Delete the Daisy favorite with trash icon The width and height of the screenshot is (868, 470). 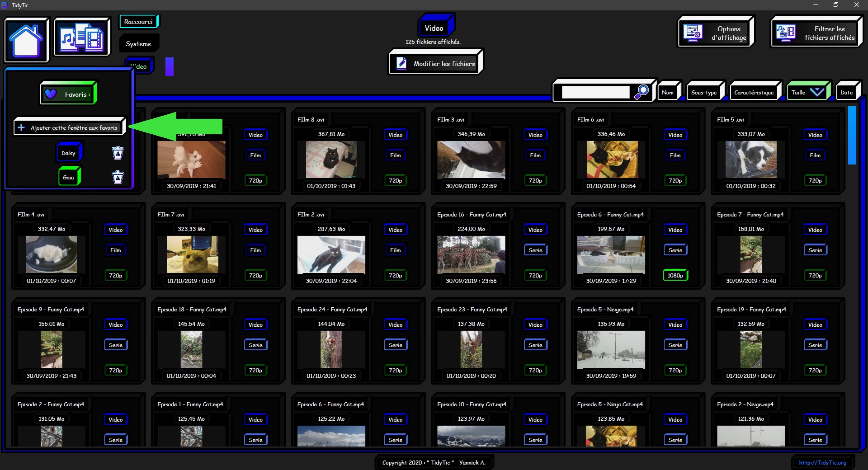click(118, 153)
